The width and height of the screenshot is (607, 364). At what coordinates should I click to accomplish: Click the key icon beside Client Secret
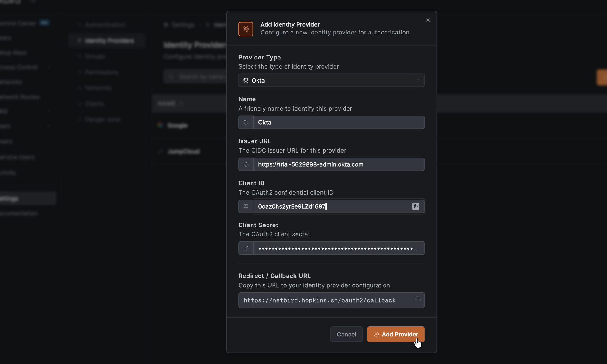(x=246, y=248)
